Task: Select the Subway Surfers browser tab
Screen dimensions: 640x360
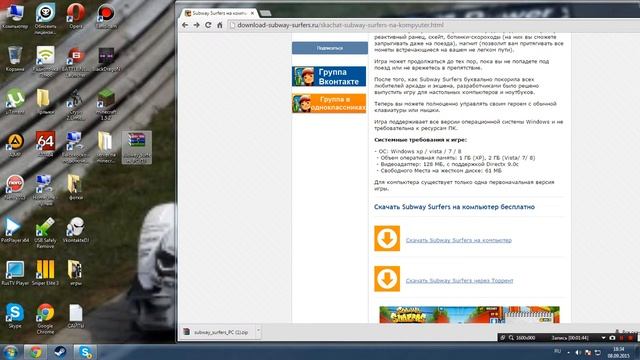Action: (219, 13)
